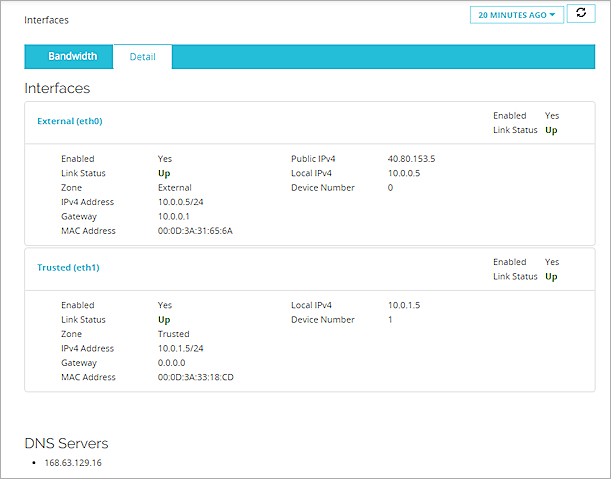Switch to the Bandwidth tab
This screenshot has width=611, height=479.
point(72,57)
